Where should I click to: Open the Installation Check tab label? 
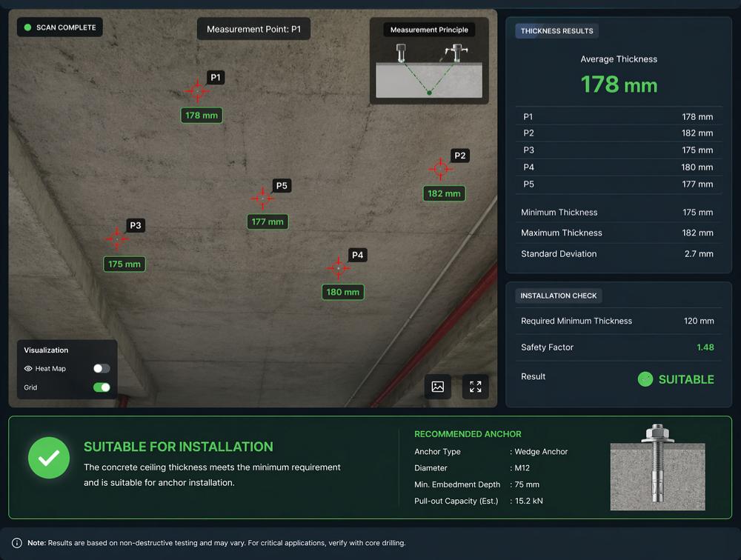(558, 296)
